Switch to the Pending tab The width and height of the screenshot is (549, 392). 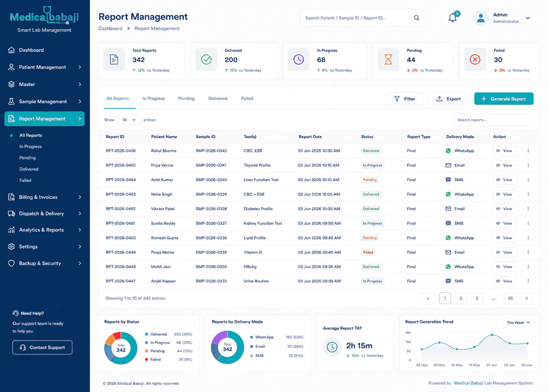(186, 98)
